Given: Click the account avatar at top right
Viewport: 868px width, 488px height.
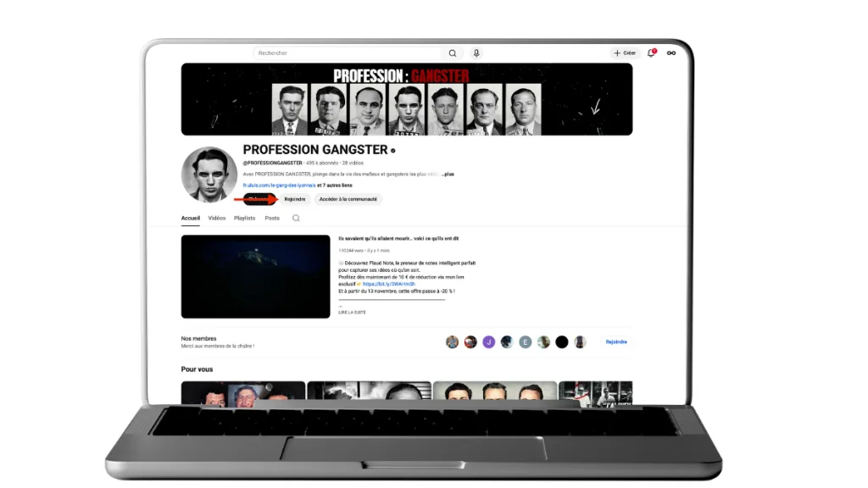Looking at the screenshot, I should coord(670,53).
